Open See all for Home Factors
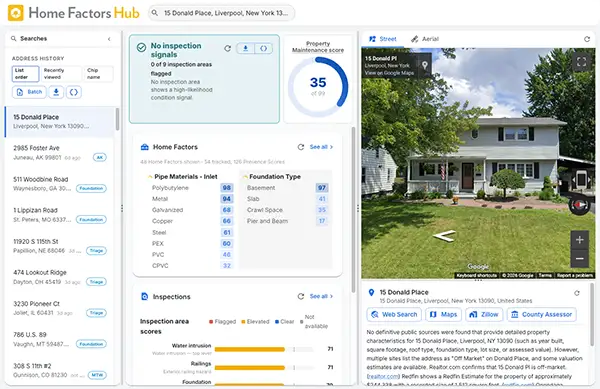 (321, 147)
